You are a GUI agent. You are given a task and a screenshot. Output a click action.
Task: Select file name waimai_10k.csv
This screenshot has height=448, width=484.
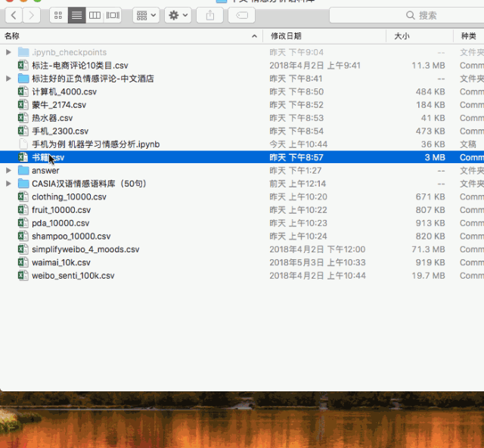pos(61,262)
